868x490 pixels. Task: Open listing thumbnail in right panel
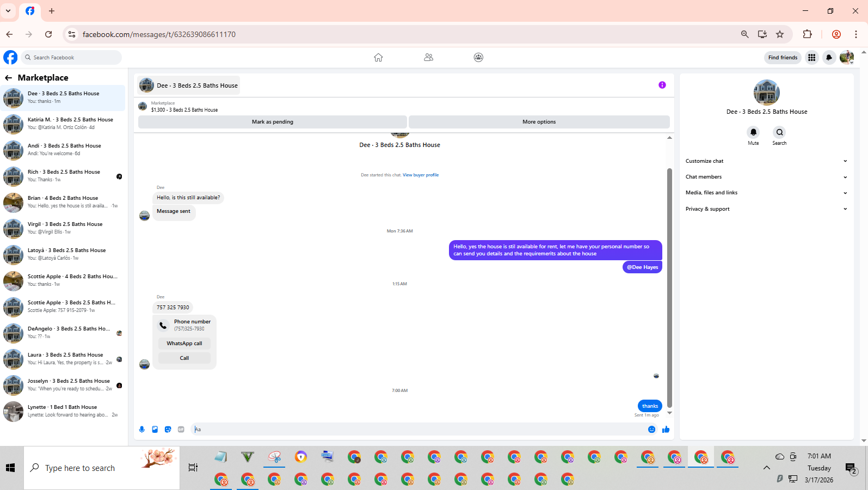point(766,93)
